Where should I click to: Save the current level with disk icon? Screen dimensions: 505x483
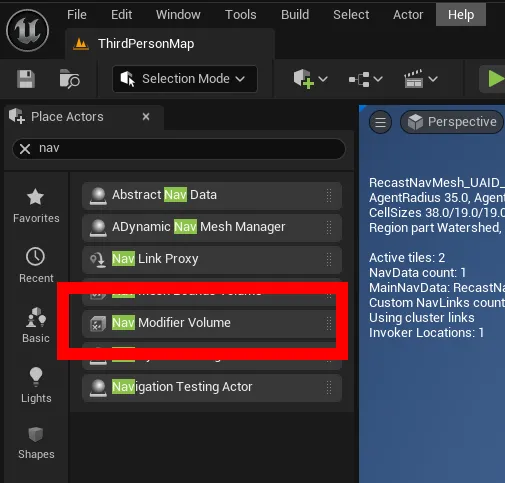[26, 79]
